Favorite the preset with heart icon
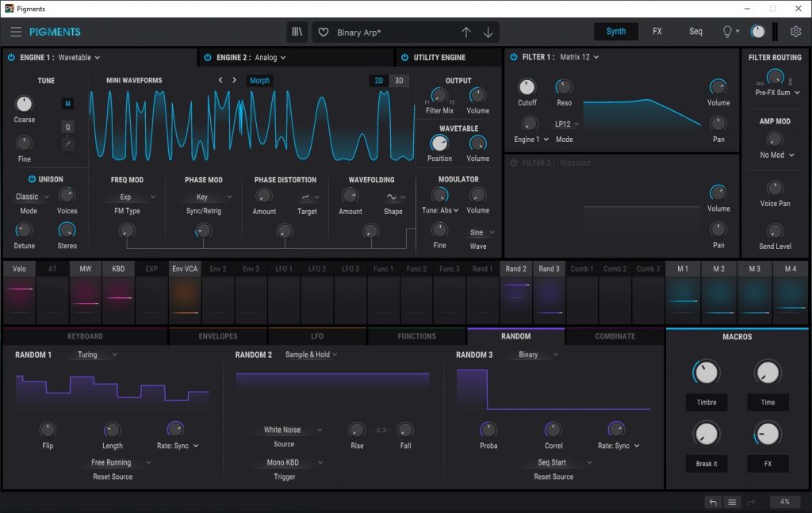 (x=324, y=32)
